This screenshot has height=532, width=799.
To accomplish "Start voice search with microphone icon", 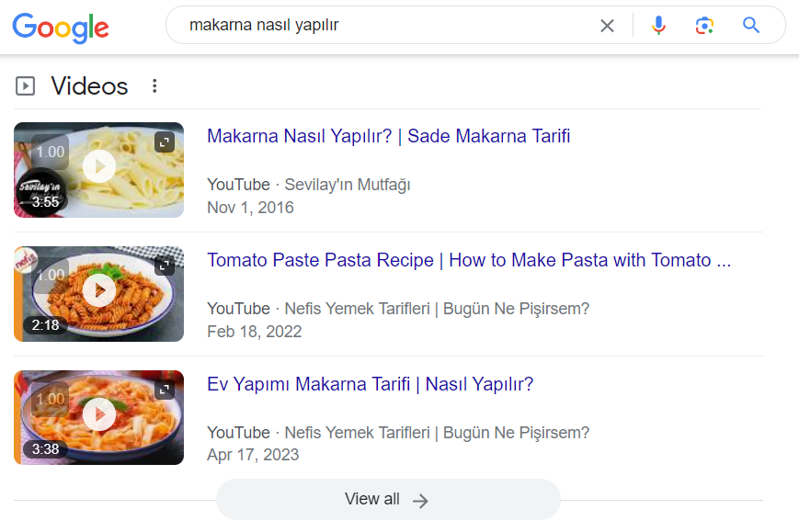I will click(658, 26).
